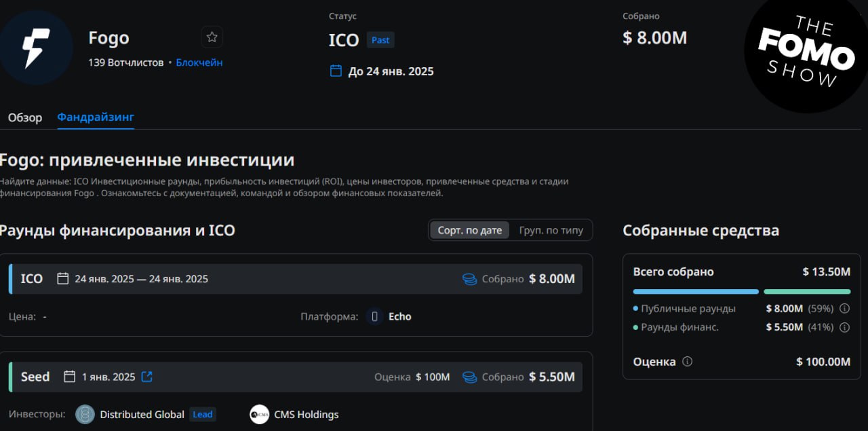
Task: Click the Fogo project title
Action: tap(108, 38)
